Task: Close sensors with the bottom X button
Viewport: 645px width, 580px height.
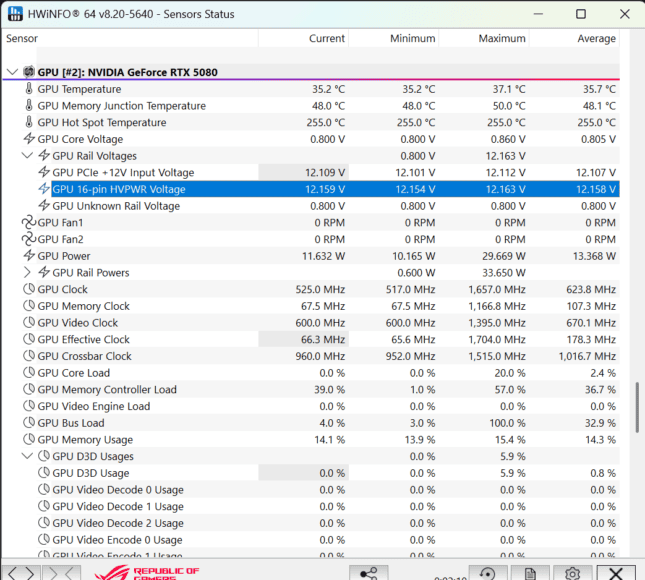Action: [616, 573]
